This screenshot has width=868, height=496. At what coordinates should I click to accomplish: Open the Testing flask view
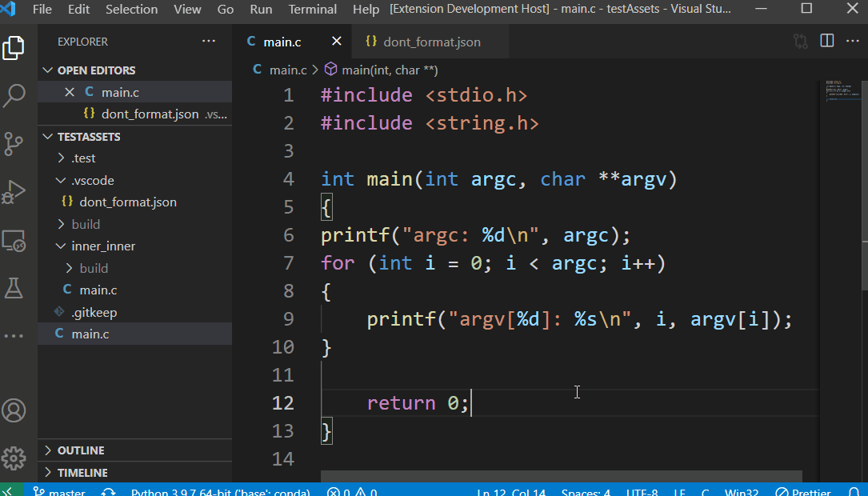pos(14,288)
